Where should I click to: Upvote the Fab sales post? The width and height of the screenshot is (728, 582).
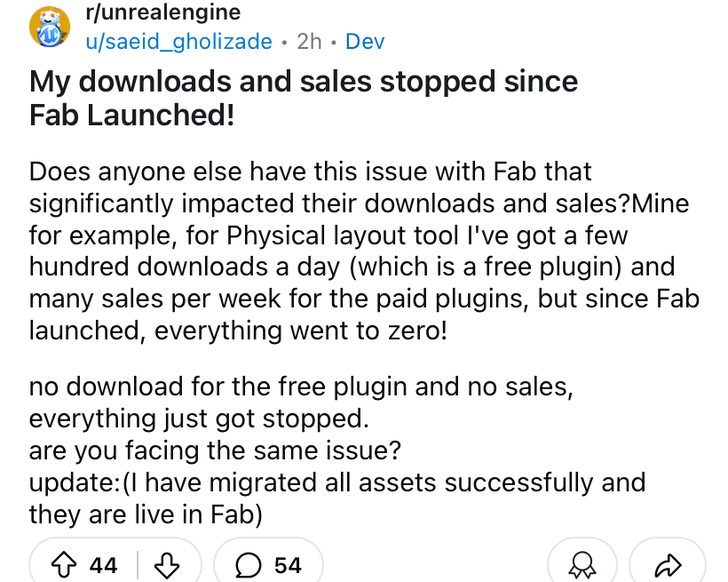pyautogui.click(x=64, y=565)
